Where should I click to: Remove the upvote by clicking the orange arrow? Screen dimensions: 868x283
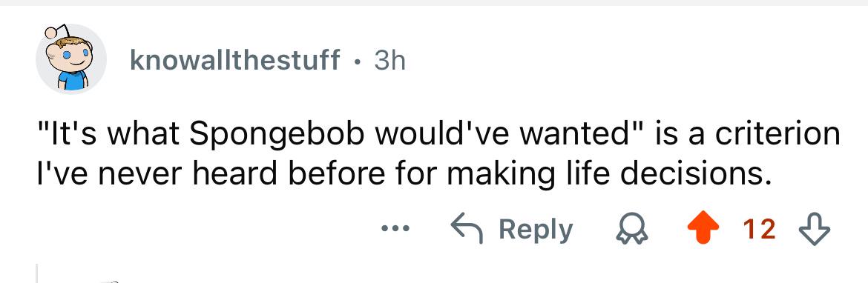coord(703,229)
